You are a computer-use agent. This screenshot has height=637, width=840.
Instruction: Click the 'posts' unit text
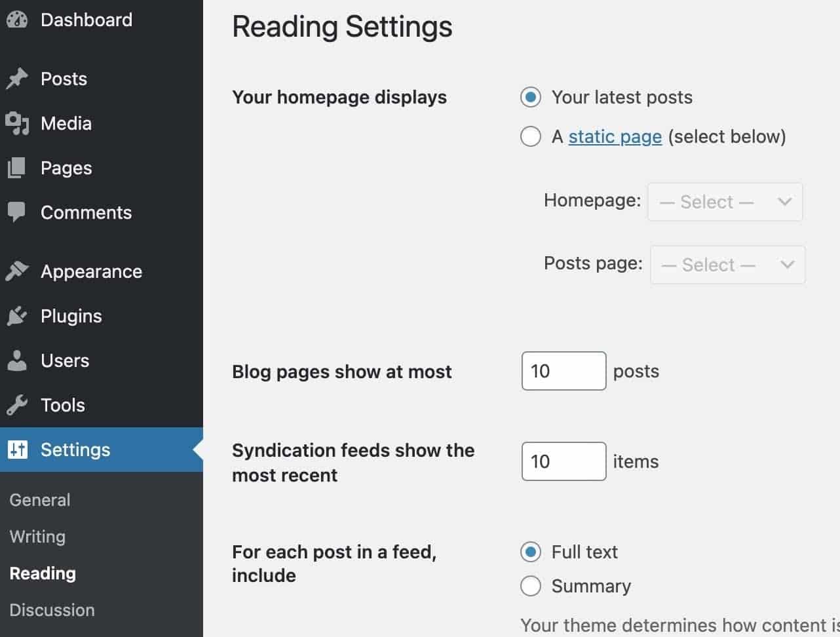636,372
